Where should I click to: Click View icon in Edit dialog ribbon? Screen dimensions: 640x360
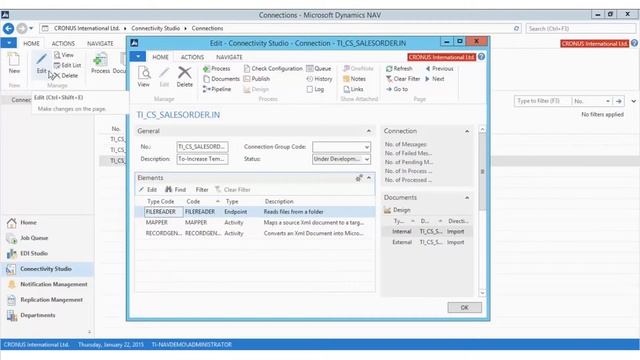[144, 76]
